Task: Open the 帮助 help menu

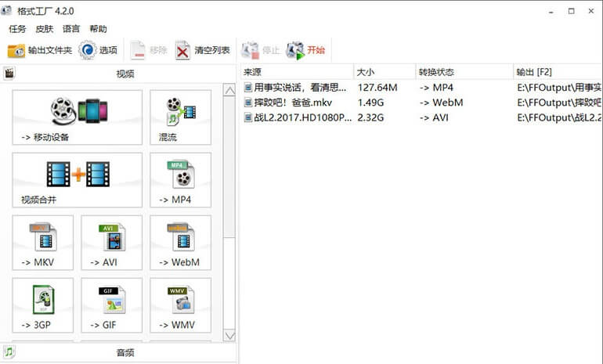Action: pos(98,29)
